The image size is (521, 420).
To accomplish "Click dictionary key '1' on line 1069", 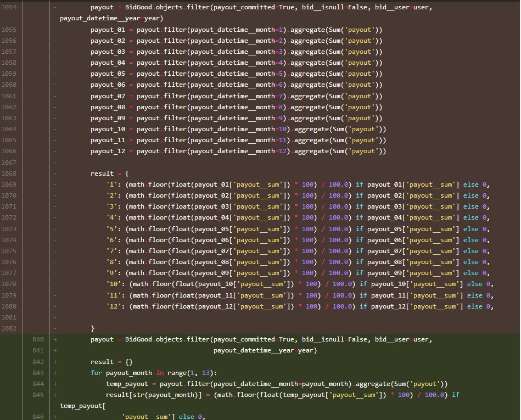I will 111,184.
